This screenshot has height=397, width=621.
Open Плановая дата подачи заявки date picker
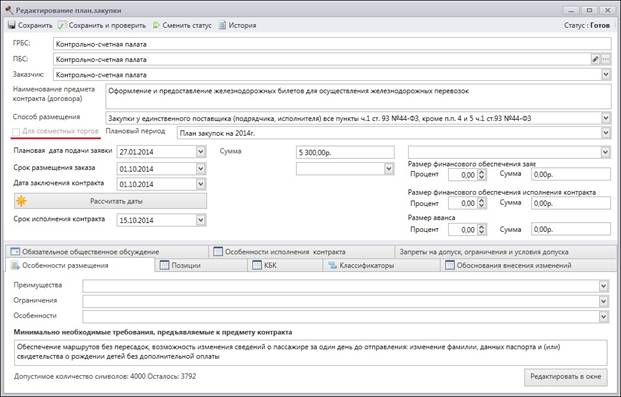point(201,151)
